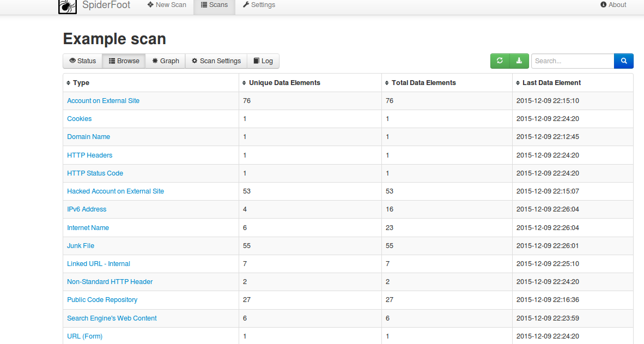
Task: Open the Public Code Repository link
Action: pyautogui.click(x=102, y=300)
